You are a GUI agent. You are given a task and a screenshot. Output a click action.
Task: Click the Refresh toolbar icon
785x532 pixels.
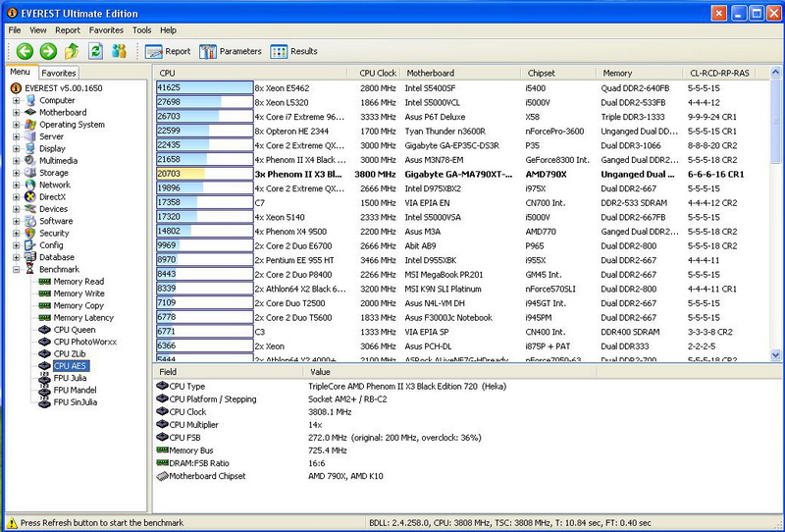tap(95, 51)
